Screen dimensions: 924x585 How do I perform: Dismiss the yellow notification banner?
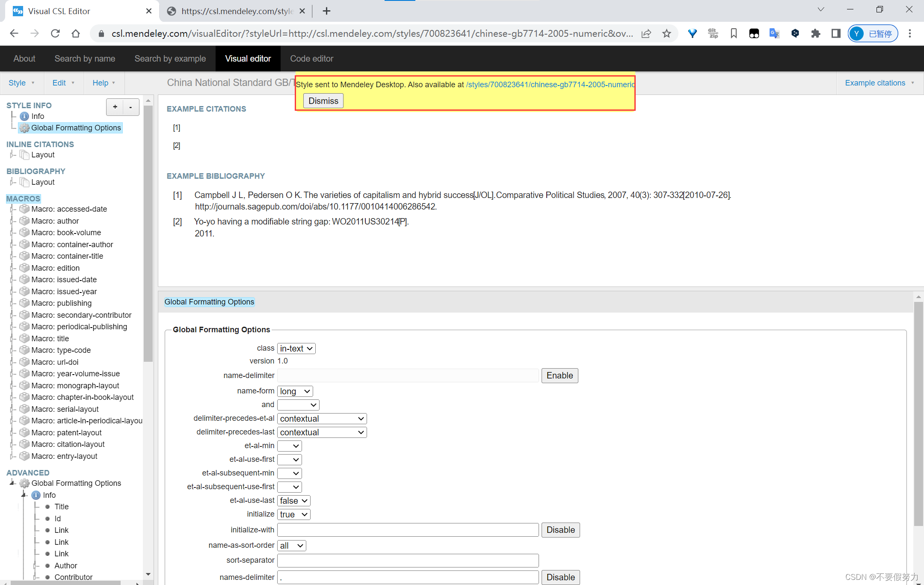[x=323, y=101]
